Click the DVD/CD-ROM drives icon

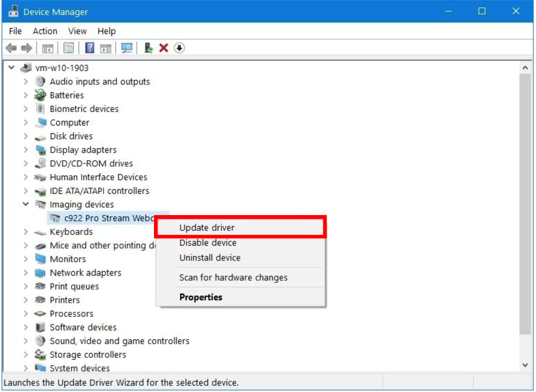(x=40, y=163)
